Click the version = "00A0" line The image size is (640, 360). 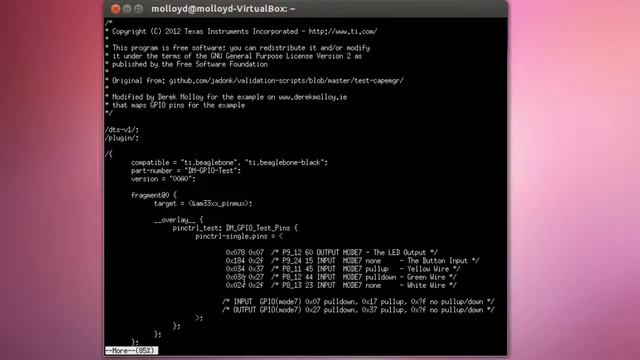(x=163, y=179)
